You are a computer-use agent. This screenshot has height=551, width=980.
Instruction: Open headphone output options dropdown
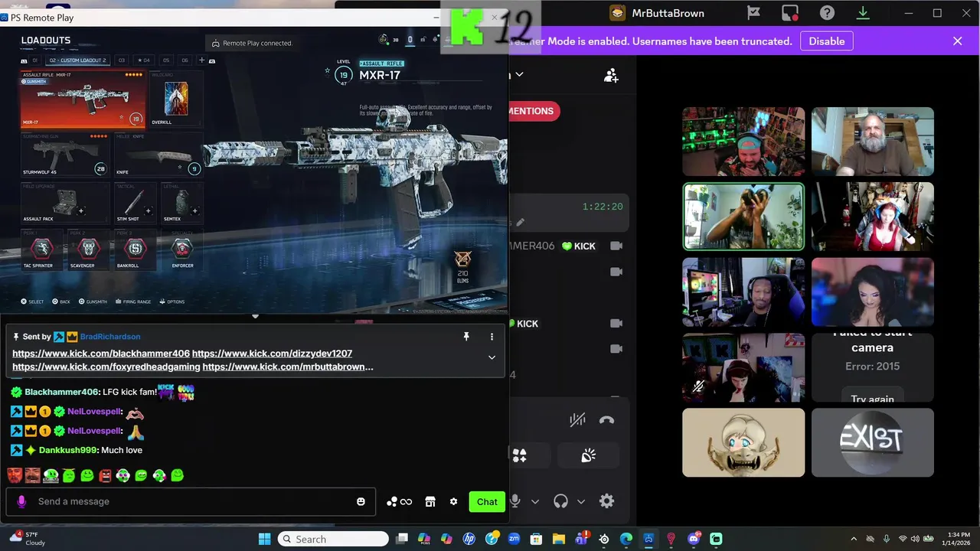(581, 502)
